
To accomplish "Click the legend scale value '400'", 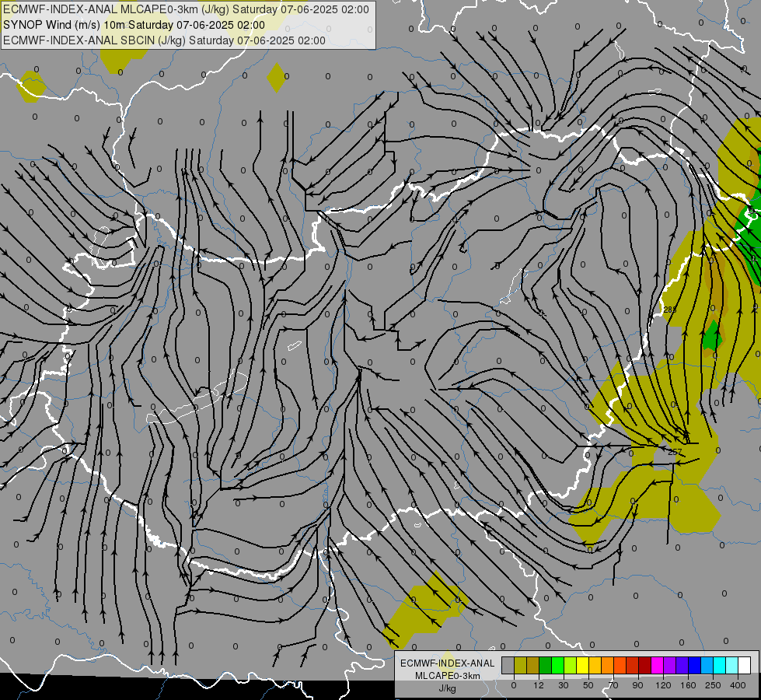I will (x=738, y=685).
